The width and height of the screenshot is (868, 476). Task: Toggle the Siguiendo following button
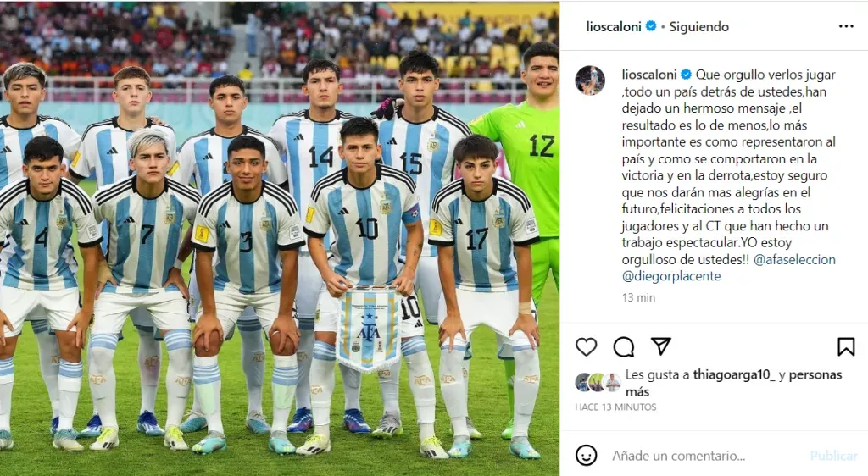[x=698, y=26]
